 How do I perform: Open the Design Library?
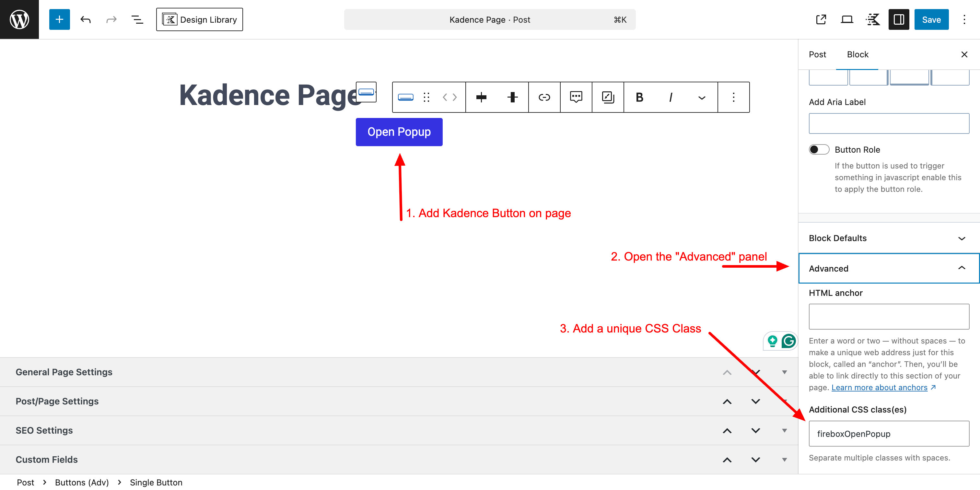pos(199,19)
